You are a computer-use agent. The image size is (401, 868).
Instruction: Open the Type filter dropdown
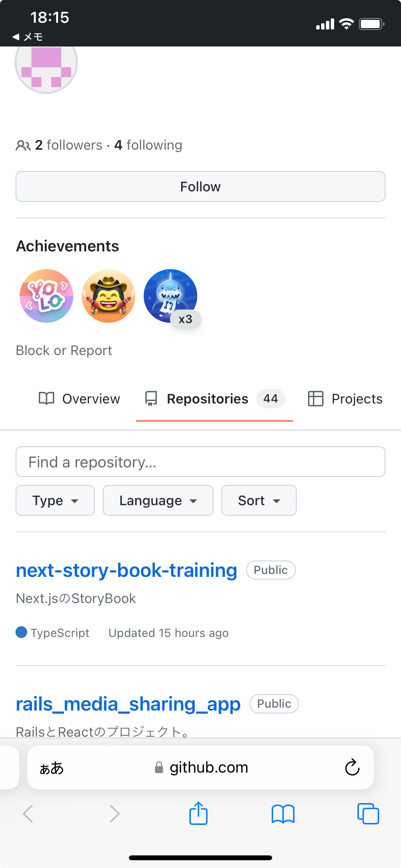coord(55,500)
